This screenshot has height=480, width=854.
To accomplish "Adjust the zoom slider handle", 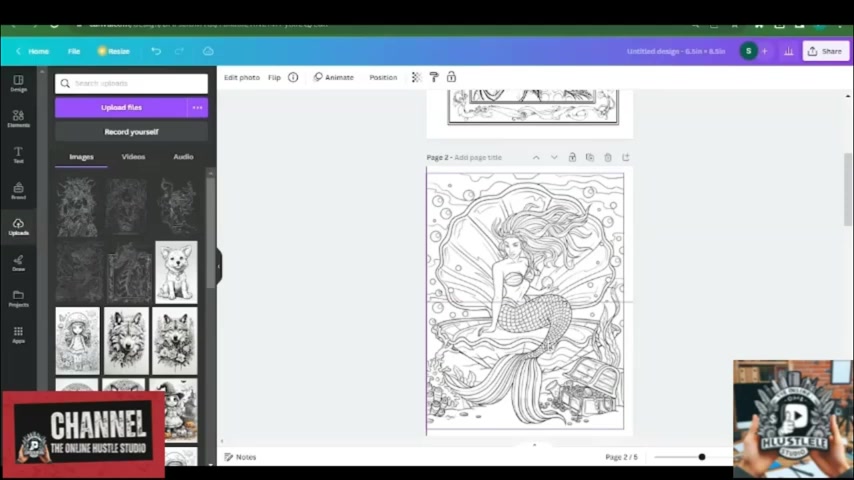I will pyautogui.click(x=702, y=457).
